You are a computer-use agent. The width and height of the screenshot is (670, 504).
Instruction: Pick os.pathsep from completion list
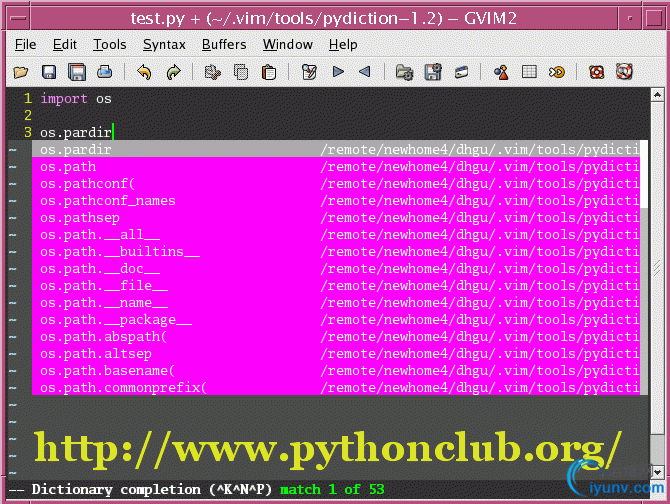pos(336,217)
